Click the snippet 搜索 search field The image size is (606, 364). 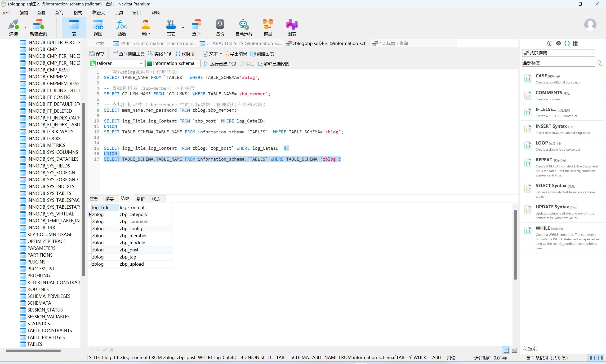pyautogui.click(x=562, y=349)
